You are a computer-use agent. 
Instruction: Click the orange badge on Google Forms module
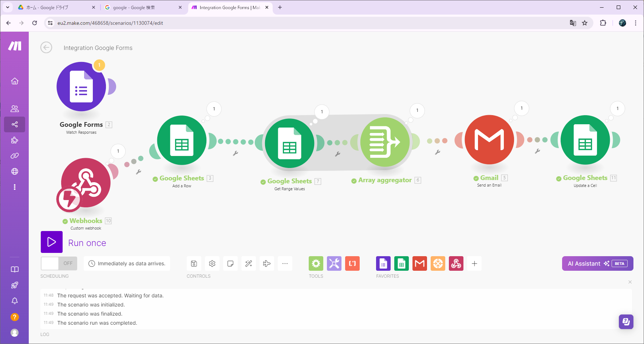click(99, 65)
